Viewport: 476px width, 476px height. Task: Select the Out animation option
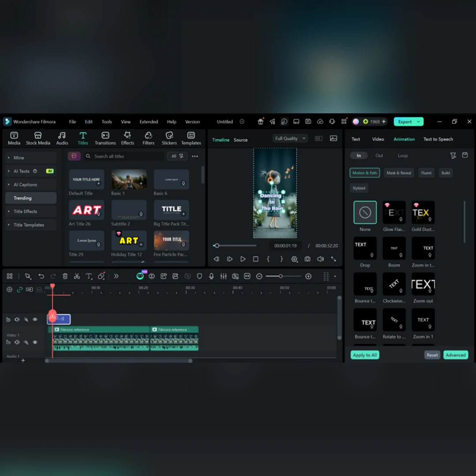379,156
